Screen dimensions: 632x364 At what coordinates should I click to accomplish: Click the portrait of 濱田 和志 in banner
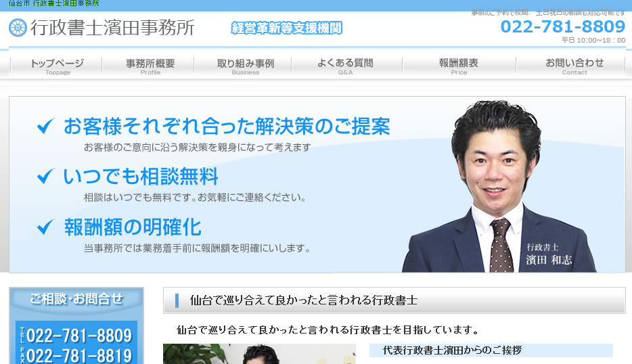(499, 186)
